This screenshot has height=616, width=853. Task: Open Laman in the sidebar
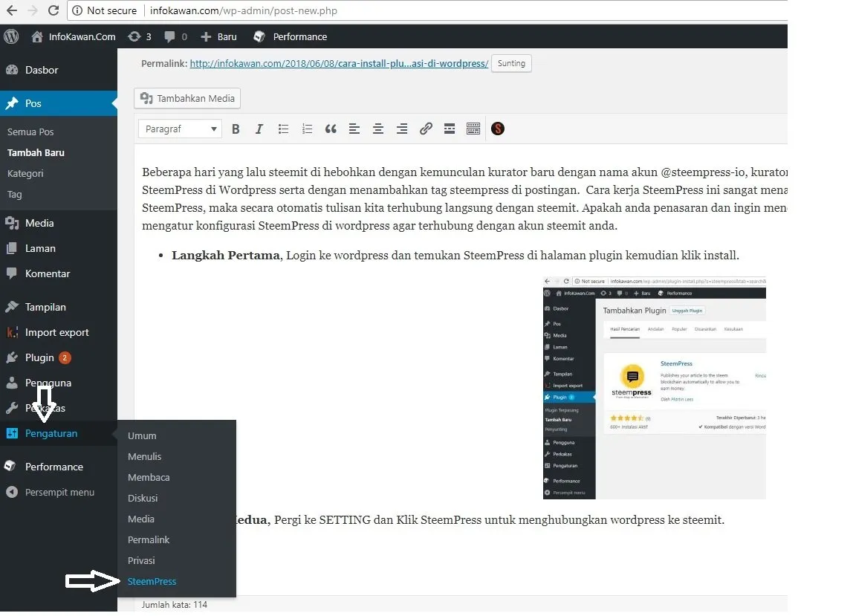tap(59, 248)
